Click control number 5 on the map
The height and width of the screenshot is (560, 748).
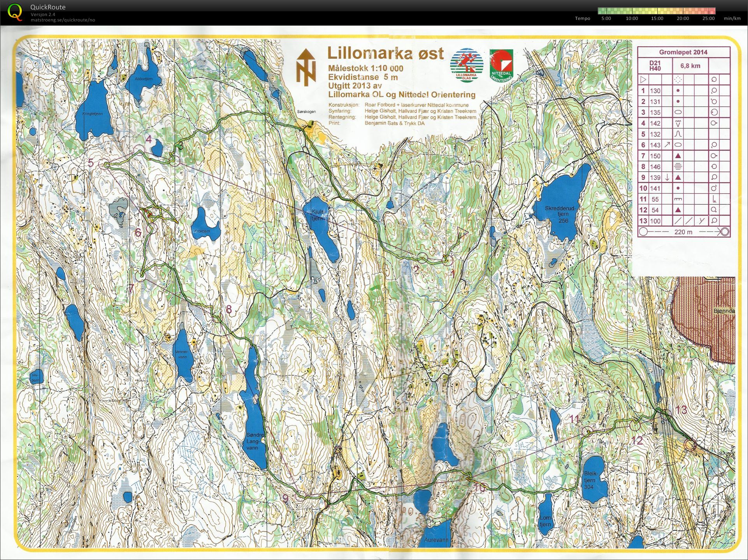coord(91,162)
